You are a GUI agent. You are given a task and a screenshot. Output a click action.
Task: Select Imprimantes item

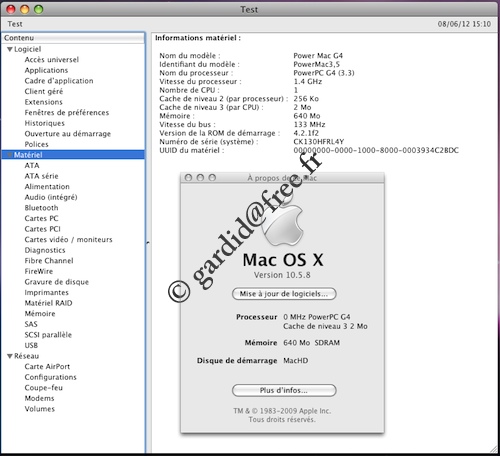pos(47,293)
